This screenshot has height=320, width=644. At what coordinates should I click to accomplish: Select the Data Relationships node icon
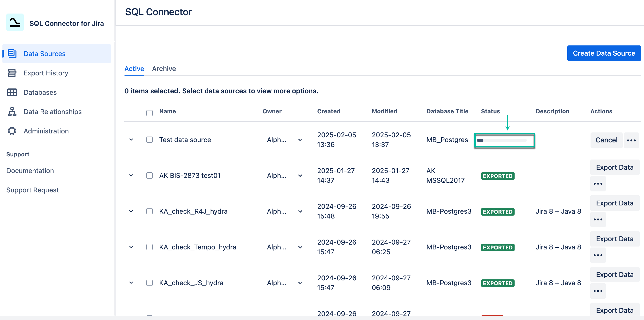click(x=12, y=111)
